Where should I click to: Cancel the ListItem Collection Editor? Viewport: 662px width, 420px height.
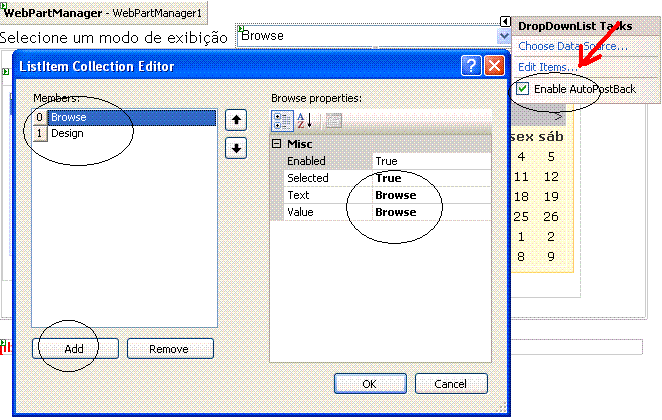(450, 383)
